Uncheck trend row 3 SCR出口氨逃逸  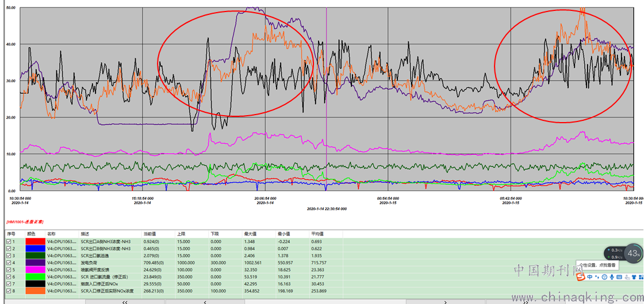[x=9, y=256]
